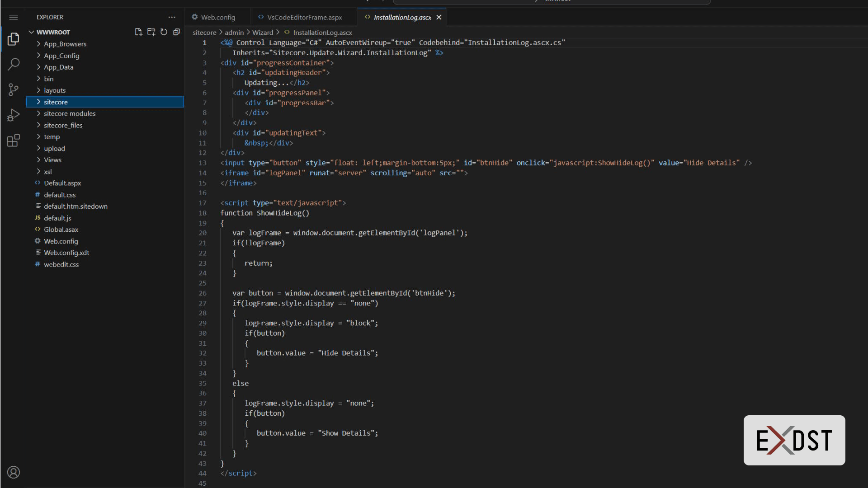The width and height of the screenshot is (868, 488).
Task: Open the Run and Debug view
Action: (14, 115)
